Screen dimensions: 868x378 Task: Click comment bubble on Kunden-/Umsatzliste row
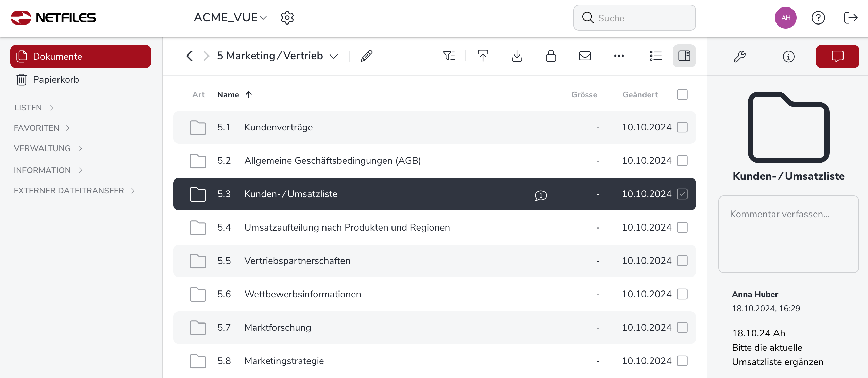(540, 195)
